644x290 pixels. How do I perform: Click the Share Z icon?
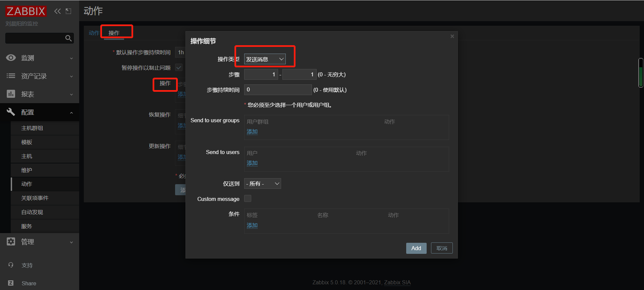click(11, 283)
